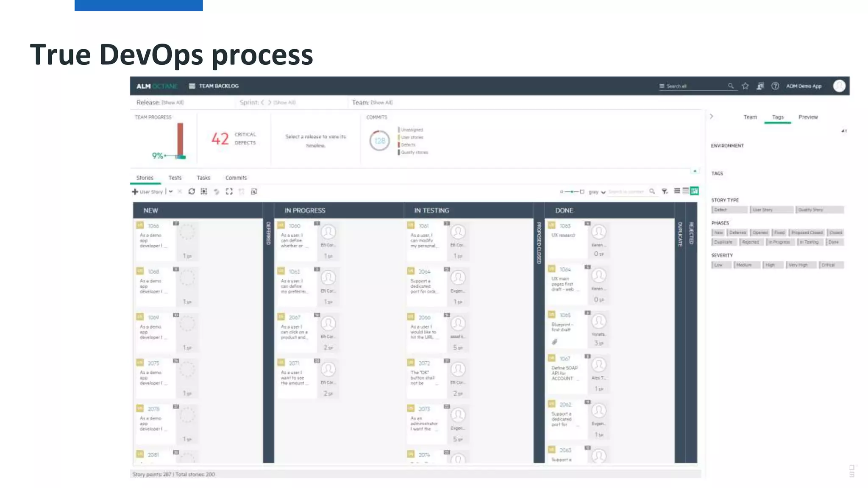Toggle the Proposed Closed phase tag
Screen dimensions: 868x488
point(807,233)
